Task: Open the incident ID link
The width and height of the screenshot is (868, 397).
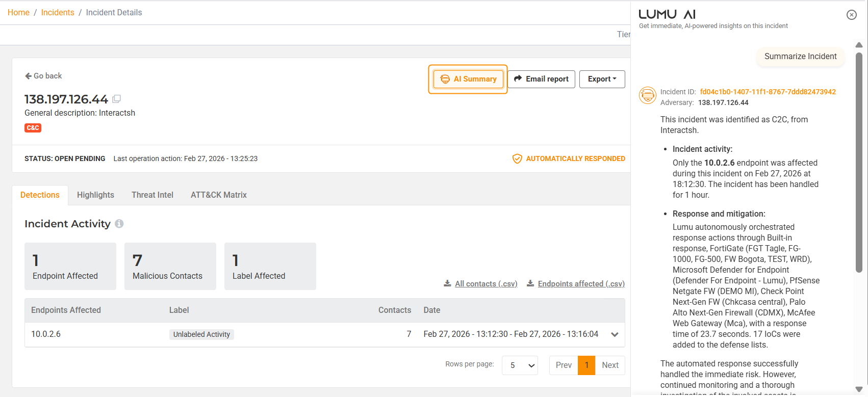Action: pyautogui.click(x=768, y=92)
